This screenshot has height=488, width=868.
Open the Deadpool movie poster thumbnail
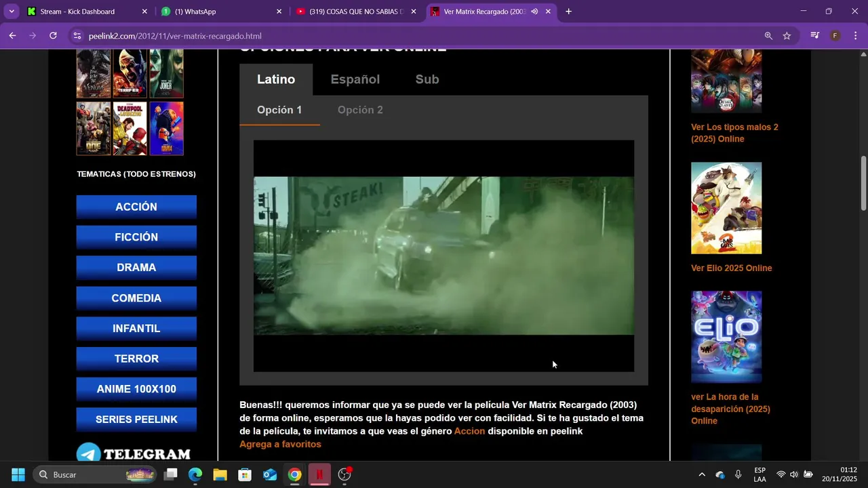coord(130,128)
